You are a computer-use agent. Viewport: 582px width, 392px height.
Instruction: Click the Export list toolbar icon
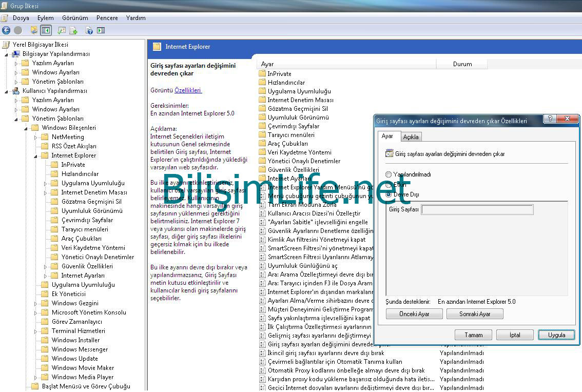73,30
